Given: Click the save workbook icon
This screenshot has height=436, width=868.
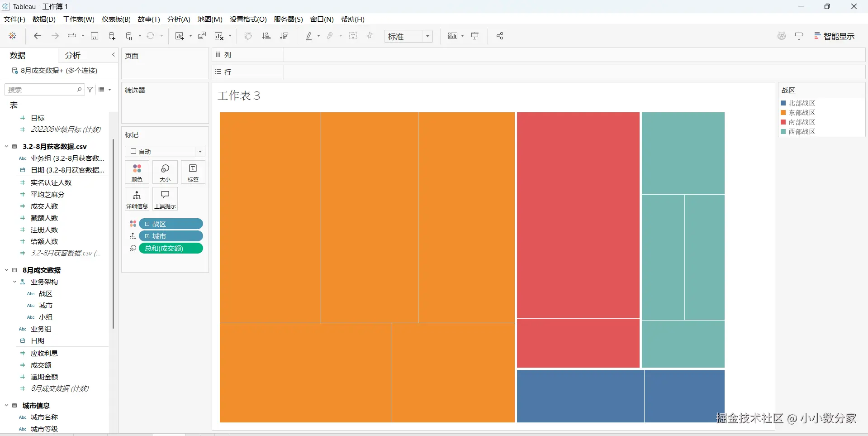Looking at the screenshot, I should (x=95, y=36).
